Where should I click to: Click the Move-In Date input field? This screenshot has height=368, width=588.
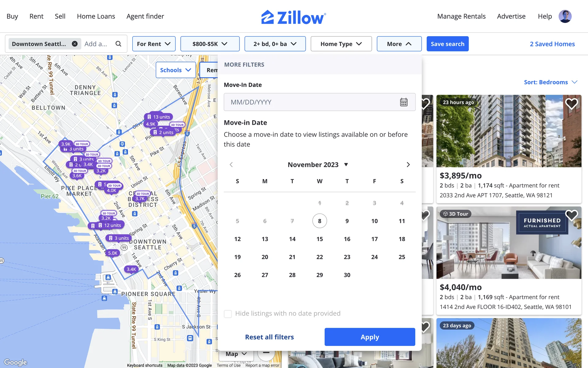coord(309,102)
